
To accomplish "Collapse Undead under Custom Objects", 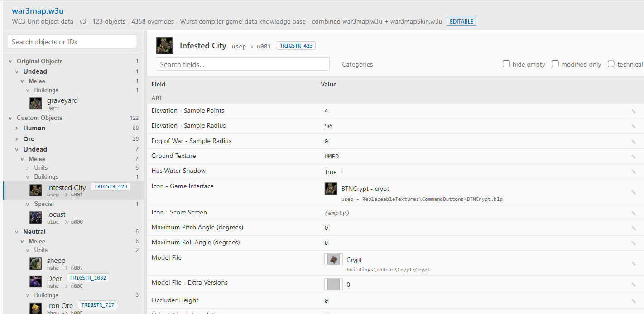I will (17, 149).
